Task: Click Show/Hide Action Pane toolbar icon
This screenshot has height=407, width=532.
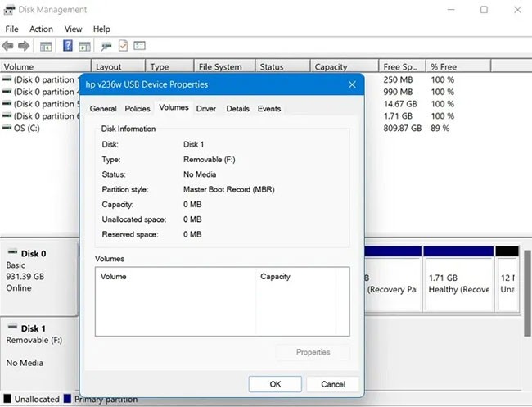Action: click(83, 46)
